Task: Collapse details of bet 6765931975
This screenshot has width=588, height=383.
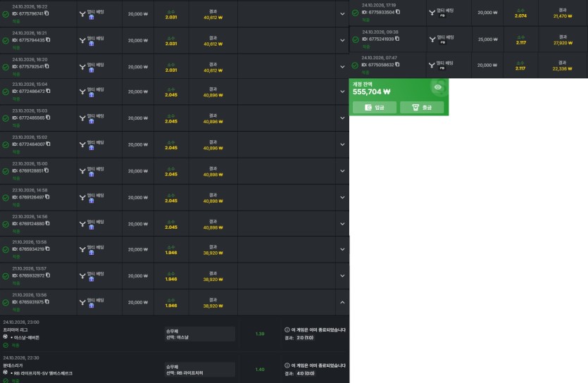Action: pos(342,302)
